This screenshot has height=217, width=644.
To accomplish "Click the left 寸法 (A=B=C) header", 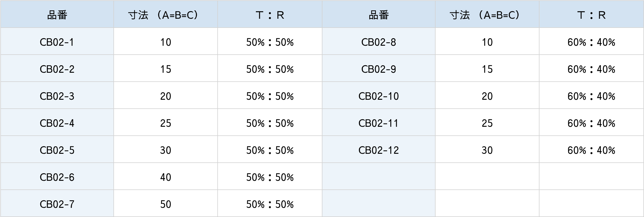I will [165, 15].
